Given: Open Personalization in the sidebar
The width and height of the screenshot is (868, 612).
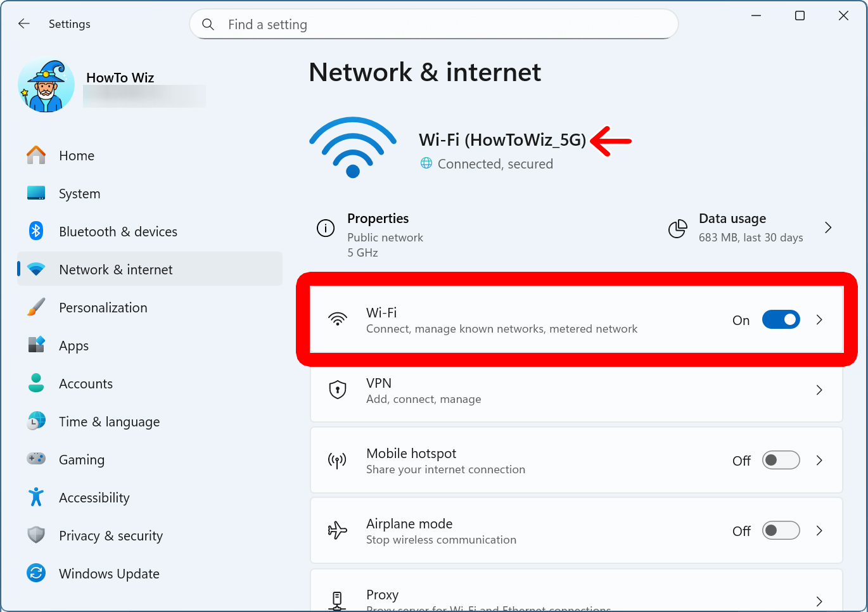Looking at the screenshot, I should click(103, 308).
